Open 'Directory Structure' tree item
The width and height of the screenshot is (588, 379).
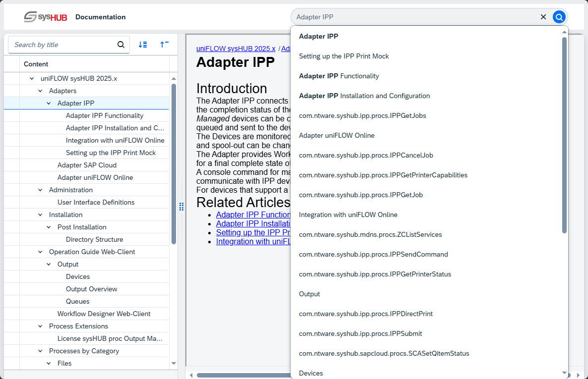(94, 239)
